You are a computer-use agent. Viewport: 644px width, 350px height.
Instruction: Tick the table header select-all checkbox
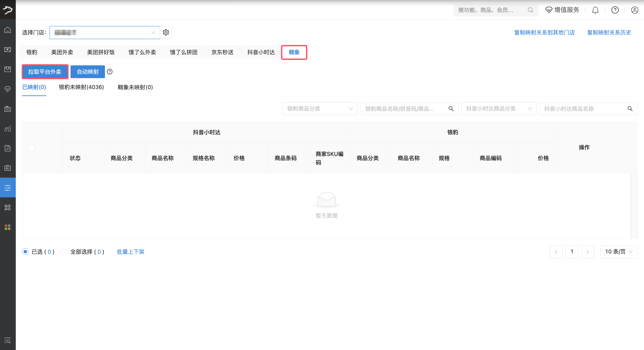(32, 147)
